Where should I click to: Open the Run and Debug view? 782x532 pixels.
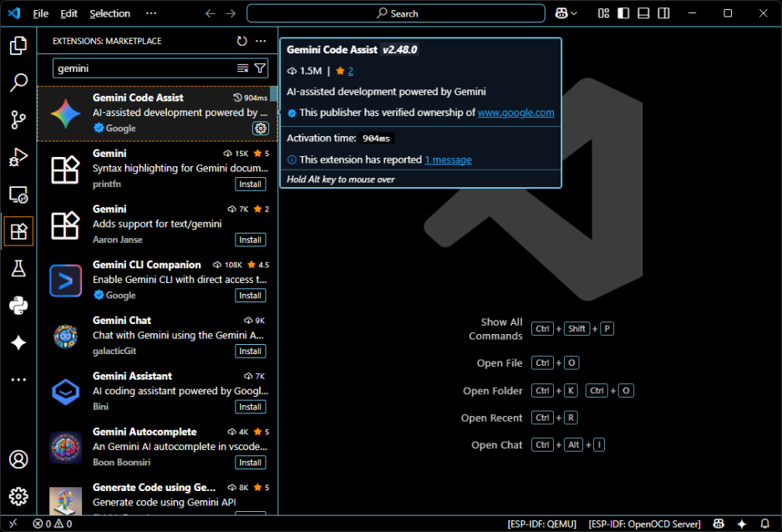click(x=18, y=157)
